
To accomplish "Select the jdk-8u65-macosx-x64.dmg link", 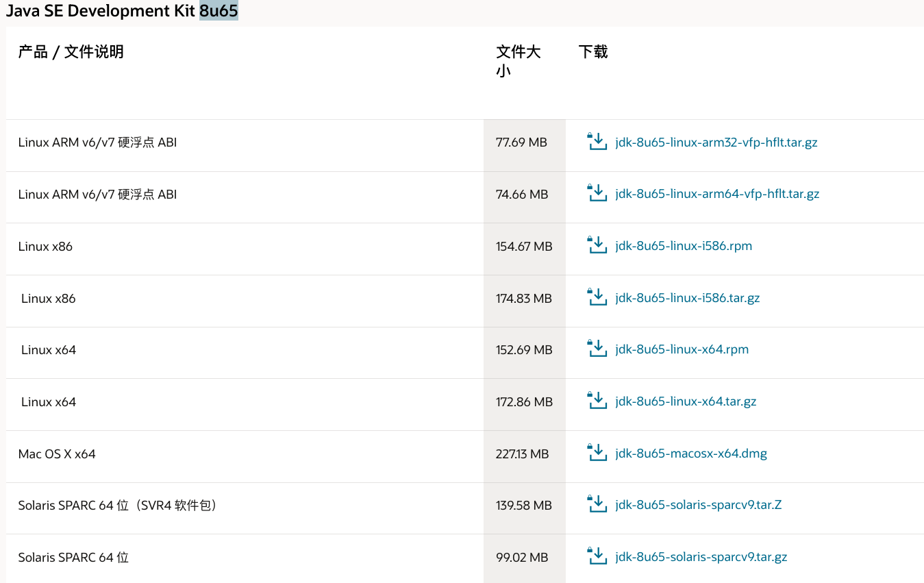I will (691, 454).
